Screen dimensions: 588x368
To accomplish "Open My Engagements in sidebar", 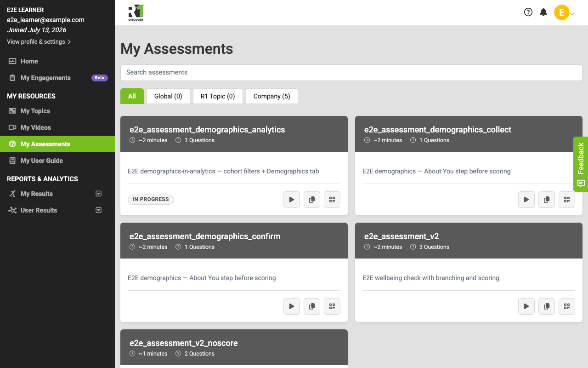I will tap(57, 78).
